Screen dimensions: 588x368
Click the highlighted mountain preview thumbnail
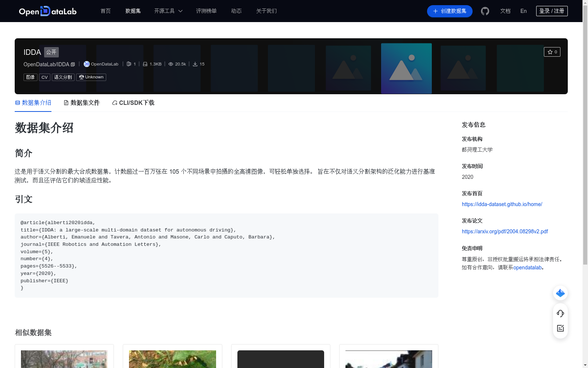(x=406, y=68)
